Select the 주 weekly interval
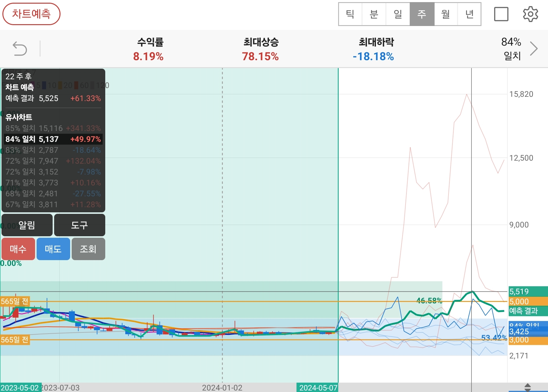Image resolution: width=548 pixels, height=392 pixels. (422, 14)
